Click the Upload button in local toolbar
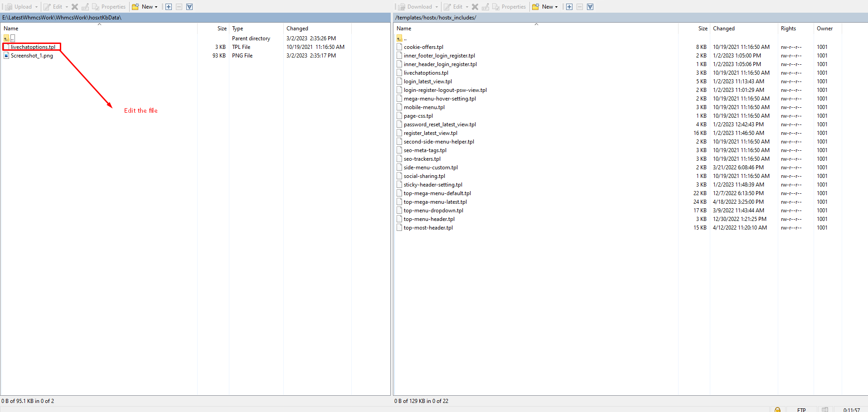The height and width of the screenshot is (412, 868). click(x=19, y=7)
